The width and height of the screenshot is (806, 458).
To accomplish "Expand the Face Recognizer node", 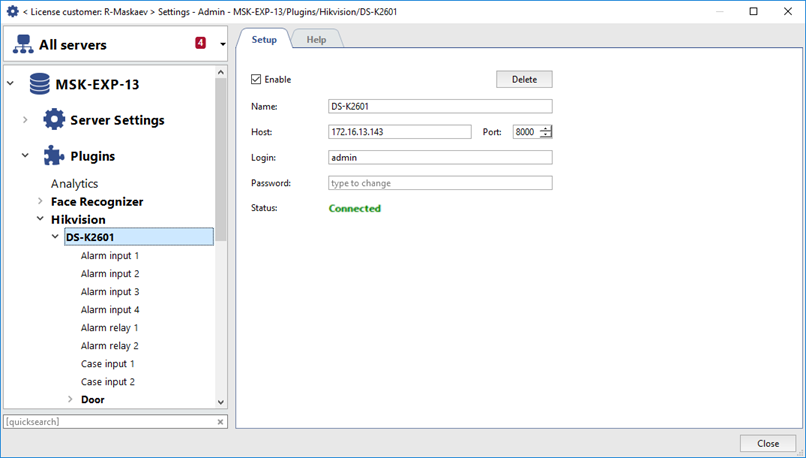I will [x=41, y=202].
